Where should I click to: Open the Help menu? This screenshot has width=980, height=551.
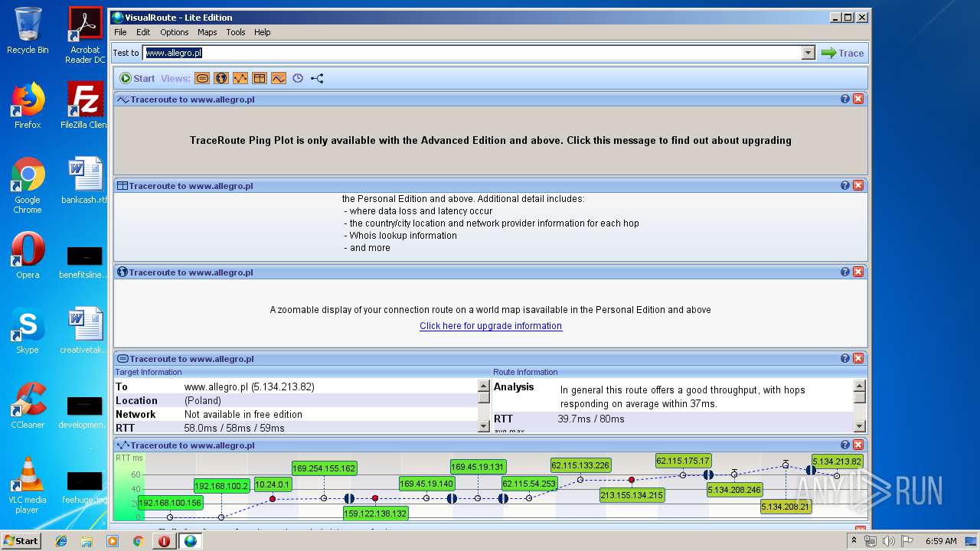tap(263, 32)
